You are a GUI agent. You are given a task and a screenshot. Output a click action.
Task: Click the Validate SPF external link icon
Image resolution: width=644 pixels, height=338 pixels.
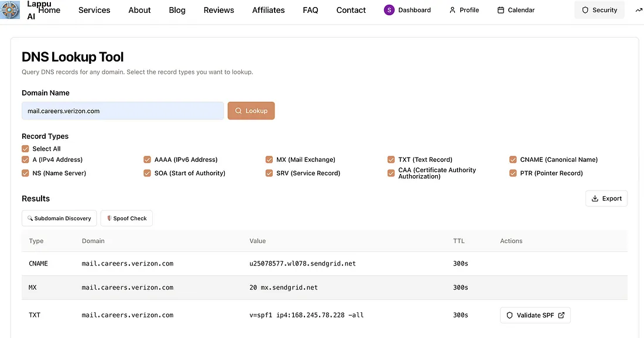(561, 315)
